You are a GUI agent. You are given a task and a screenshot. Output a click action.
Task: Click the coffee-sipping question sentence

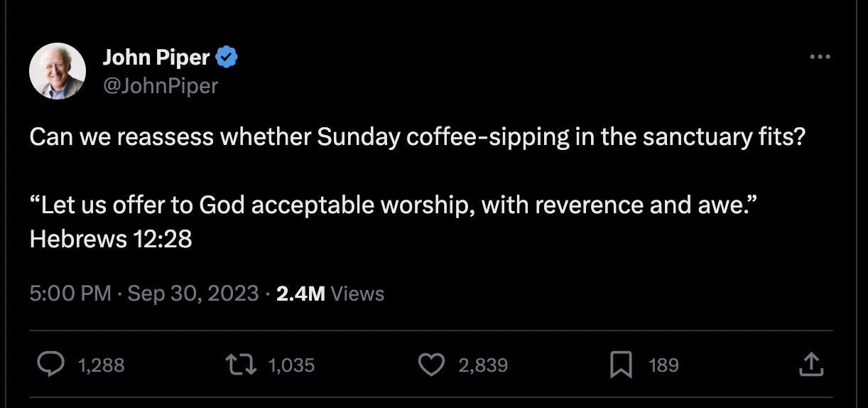point(417,136)
